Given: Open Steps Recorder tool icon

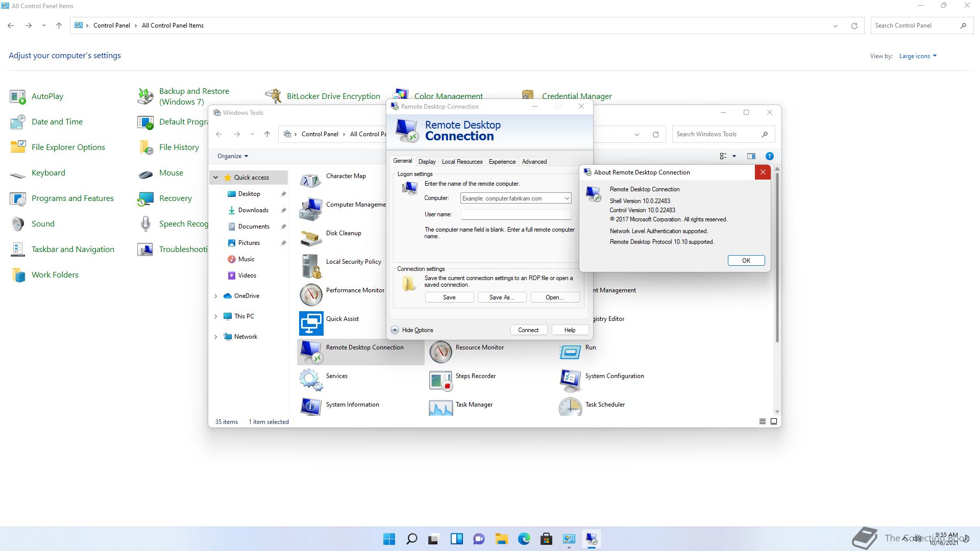Looking at the screenshot, I should click(x=440, y=381).
